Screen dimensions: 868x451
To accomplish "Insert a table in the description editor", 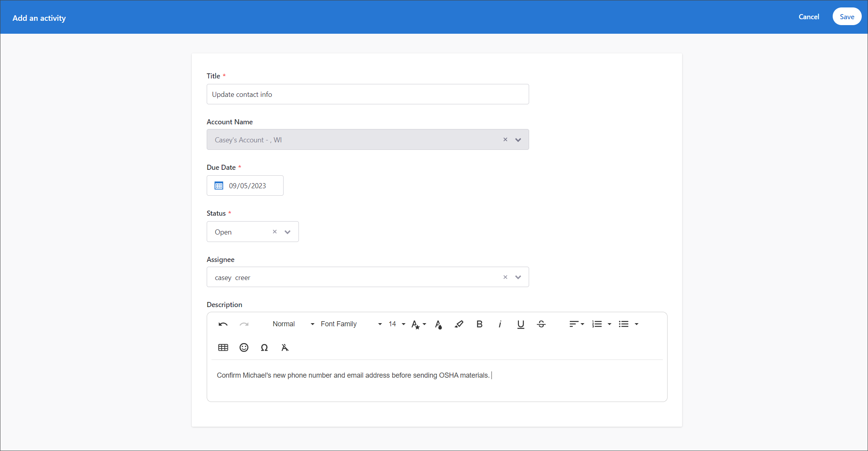I will pyautogui.click(x=223, y=347).
